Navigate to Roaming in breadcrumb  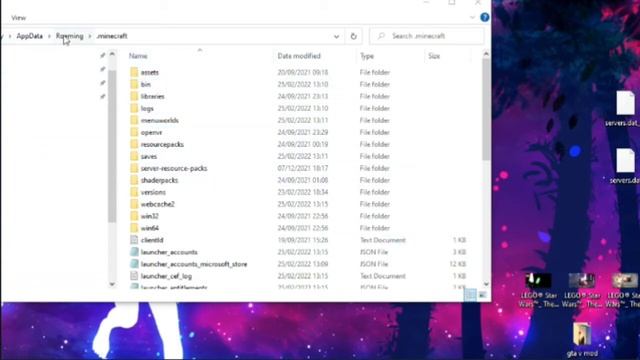pos(69,36)
